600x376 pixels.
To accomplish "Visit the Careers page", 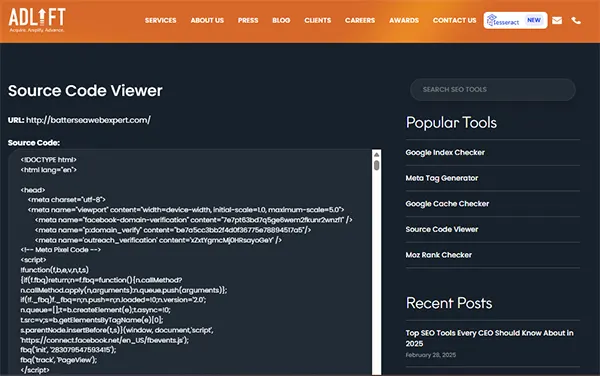I will (x=360, y=20).
